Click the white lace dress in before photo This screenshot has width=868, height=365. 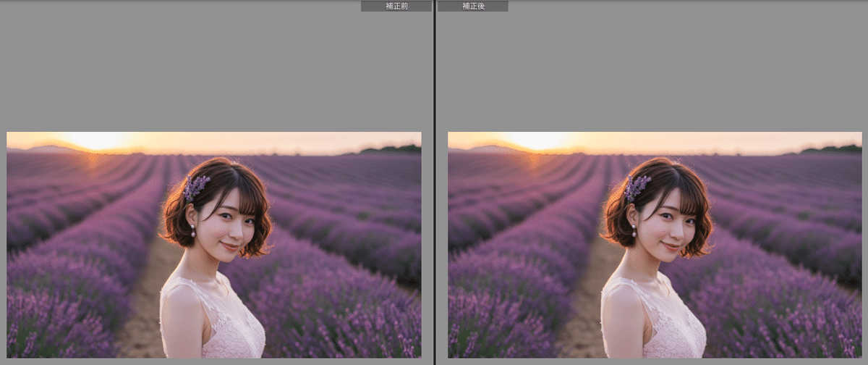(224, 326)
